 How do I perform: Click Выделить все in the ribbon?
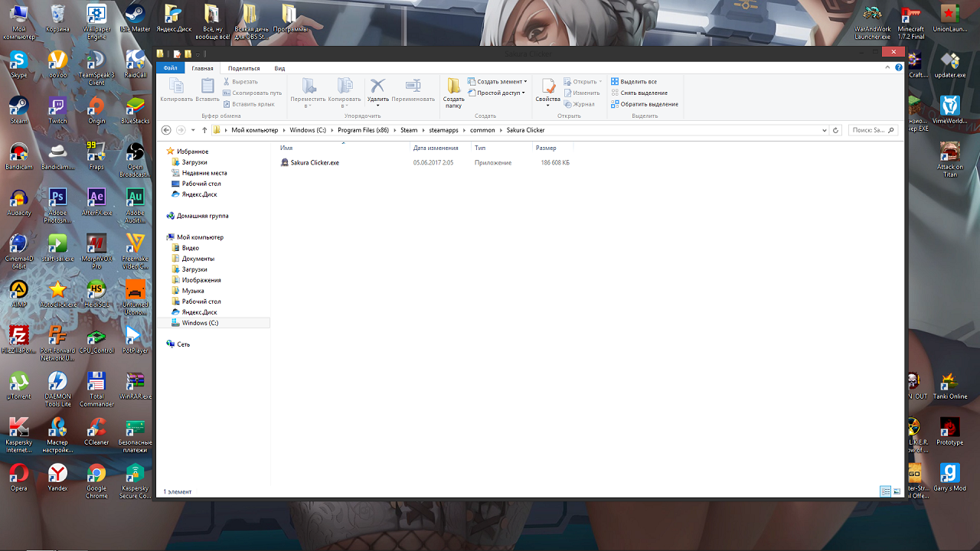click(633, 81)
